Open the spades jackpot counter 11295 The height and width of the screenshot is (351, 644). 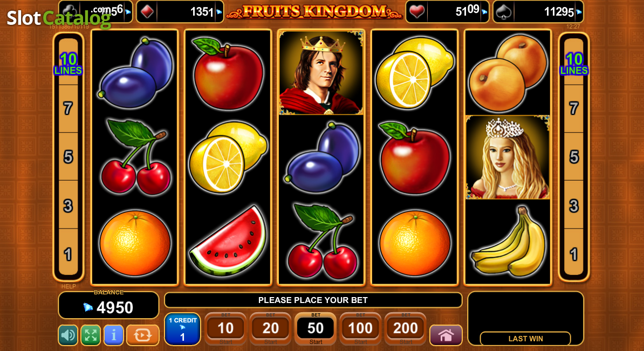[538, 11]
